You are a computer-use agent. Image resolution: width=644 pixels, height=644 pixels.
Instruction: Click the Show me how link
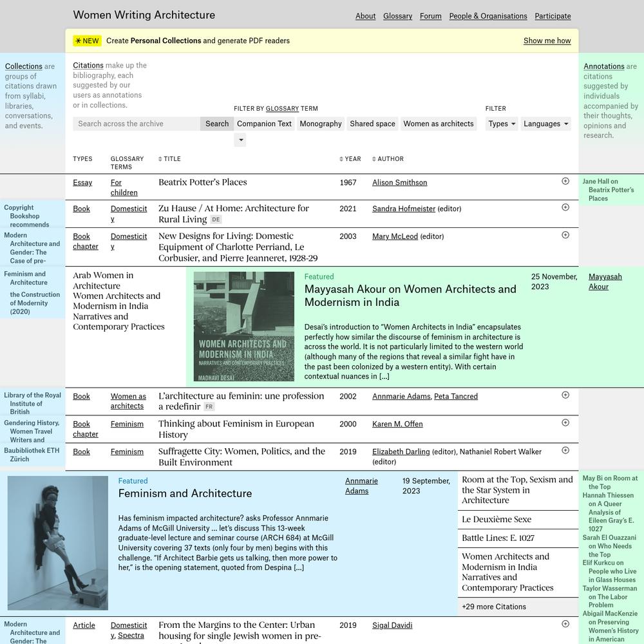[547, 41]
